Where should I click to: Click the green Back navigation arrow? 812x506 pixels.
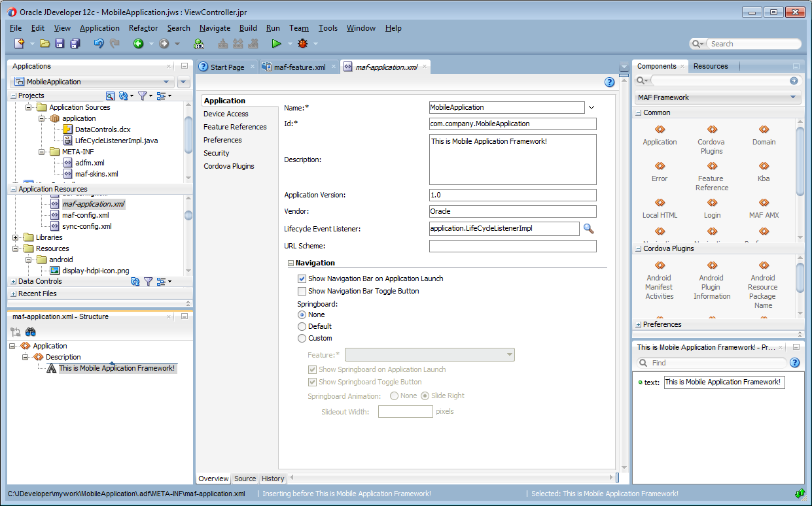click(x=139, y=44)
